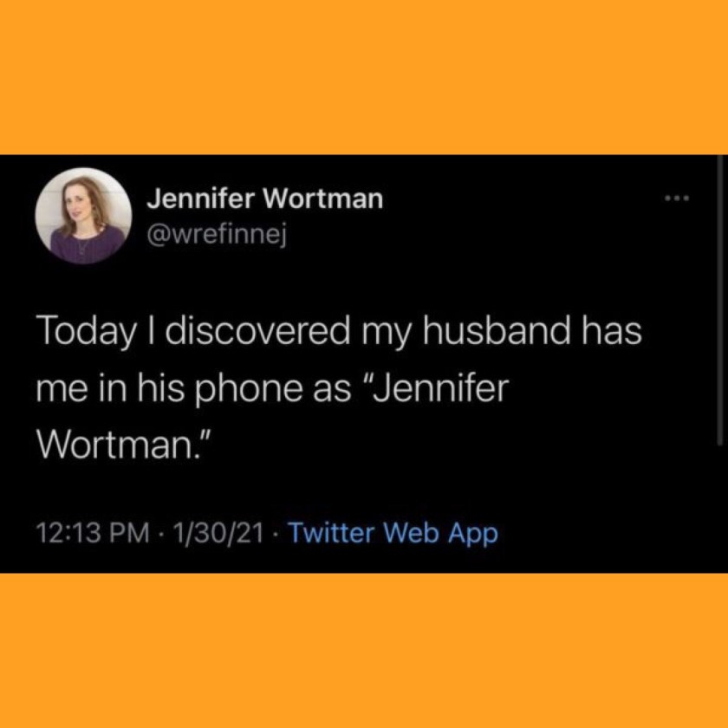728x728 pixels.
Task: Click the Twitter Web App source link
Action: click(393, 533)
